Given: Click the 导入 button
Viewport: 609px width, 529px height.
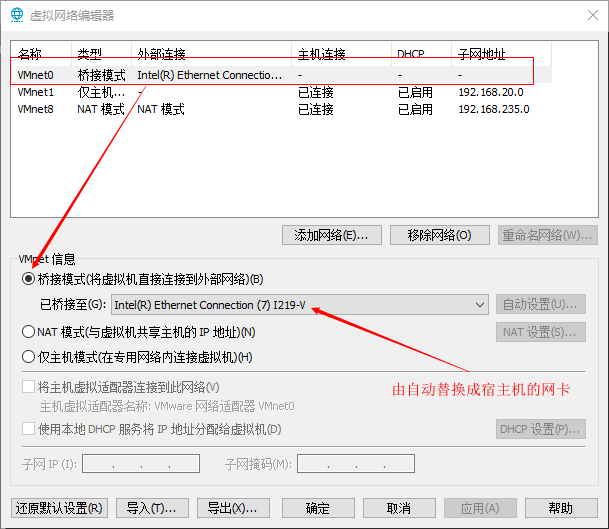Looking at the screenshot, I should 151,508.
